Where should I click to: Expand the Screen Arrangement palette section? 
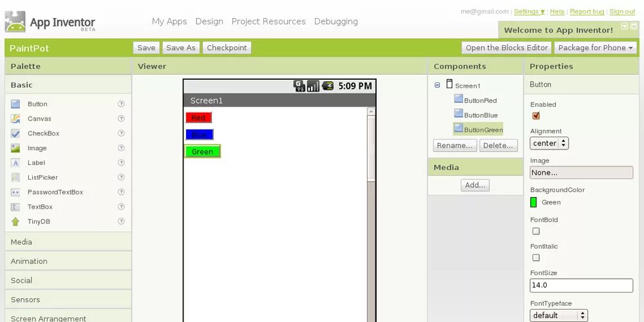[68, 317]
